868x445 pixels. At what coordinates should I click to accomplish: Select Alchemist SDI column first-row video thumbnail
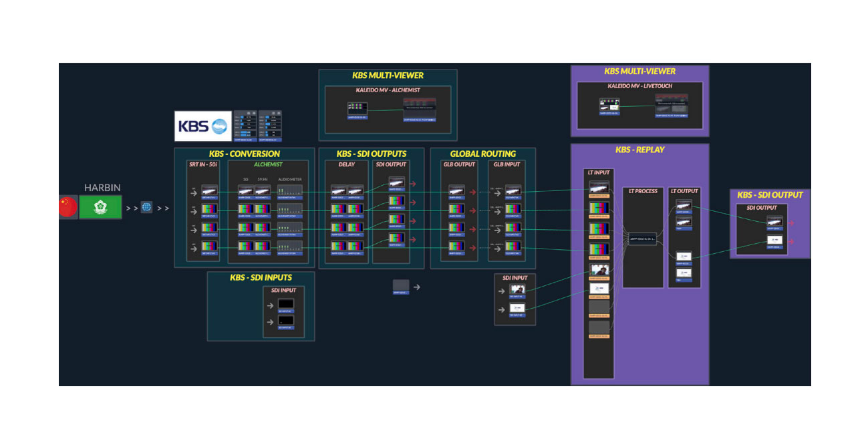(x=245, y=190)
